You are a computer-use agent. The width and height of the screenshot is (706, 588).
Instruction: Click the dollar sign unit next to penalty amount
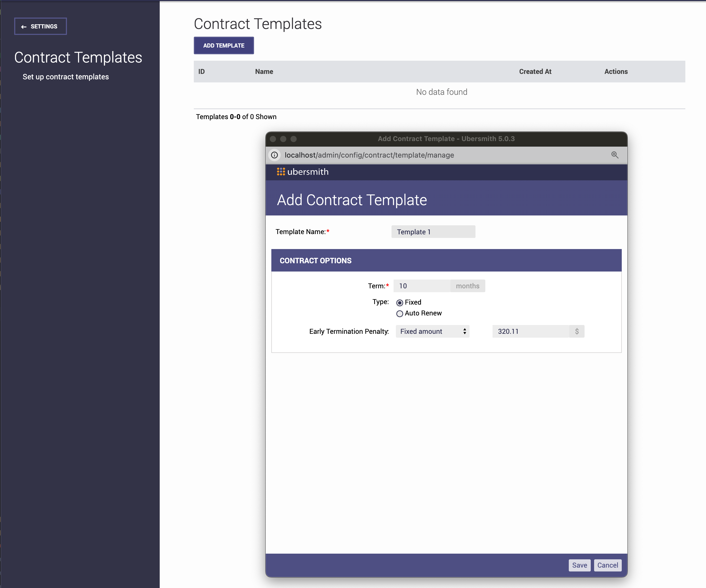[x=577, y=331]
